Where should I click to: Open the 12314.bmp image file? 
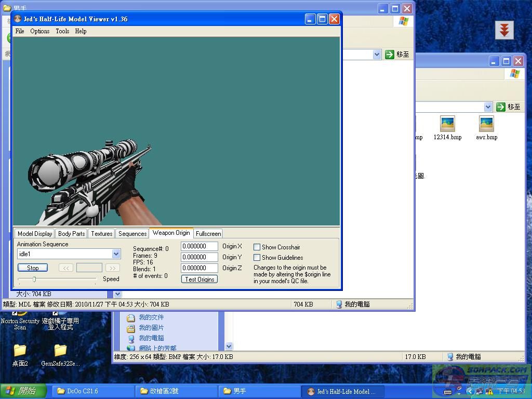coord(447,124)
